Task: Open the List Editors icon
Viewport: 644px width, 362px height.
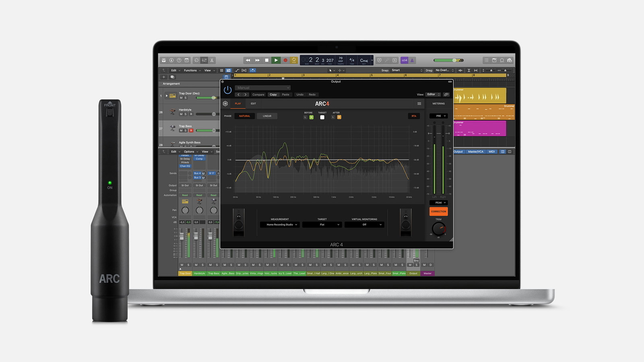Action: [x=486, y=60]
